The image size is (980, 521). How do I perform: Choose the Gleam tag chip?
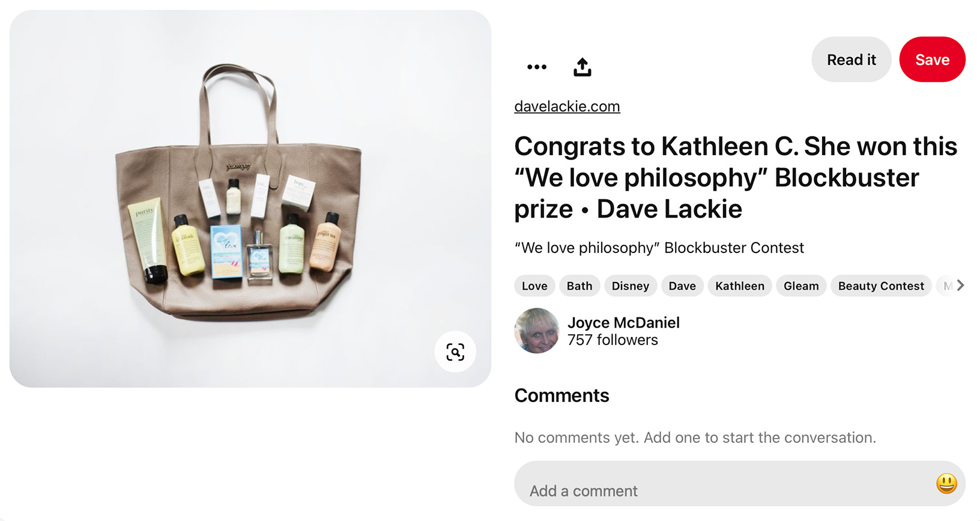pos(800,286)
